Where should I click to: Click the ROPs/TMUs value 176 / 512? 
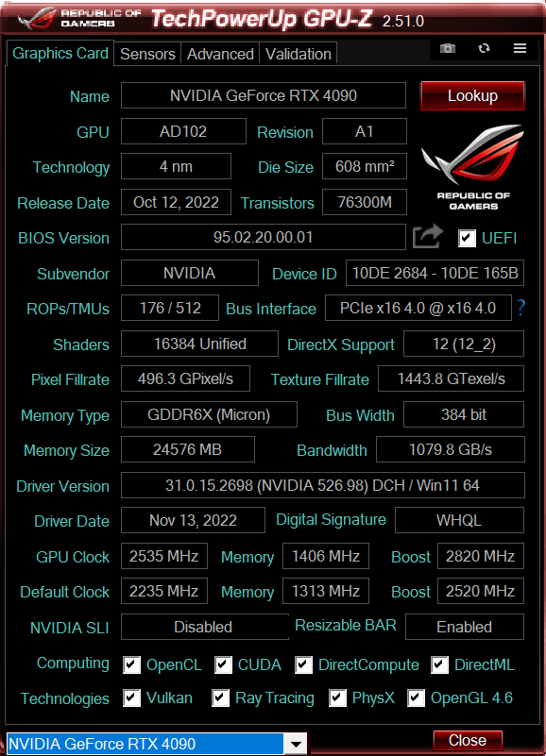tap(170, 308)
